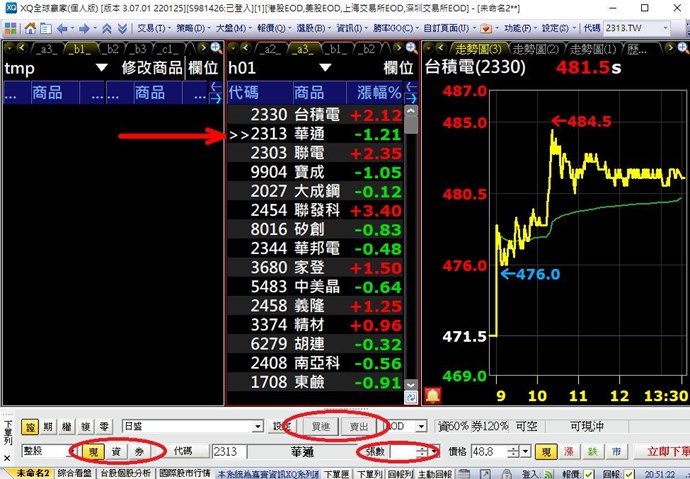Open the calculator icon in status bar

(463, 474)
